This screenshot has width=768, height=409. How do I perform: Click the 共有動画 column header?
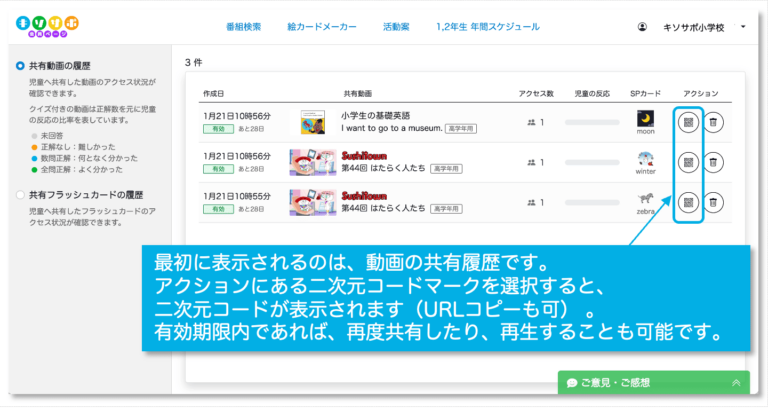[x=358, y=94]
